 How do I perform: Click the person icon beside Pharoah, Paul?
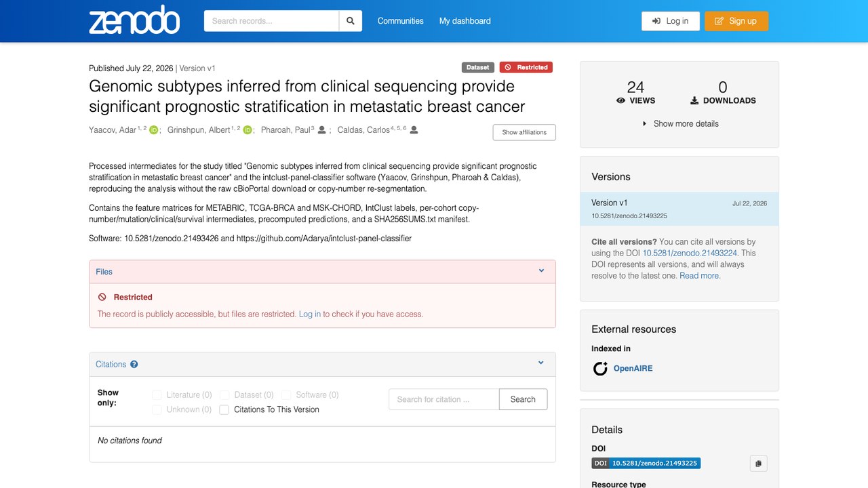(322, 130)
